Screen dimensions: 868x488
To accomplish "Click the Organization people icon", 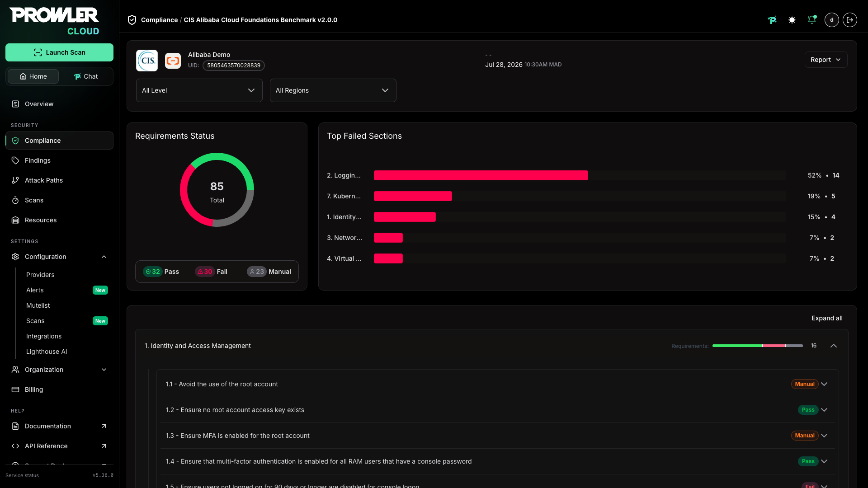I will click(x=15, y=370).
